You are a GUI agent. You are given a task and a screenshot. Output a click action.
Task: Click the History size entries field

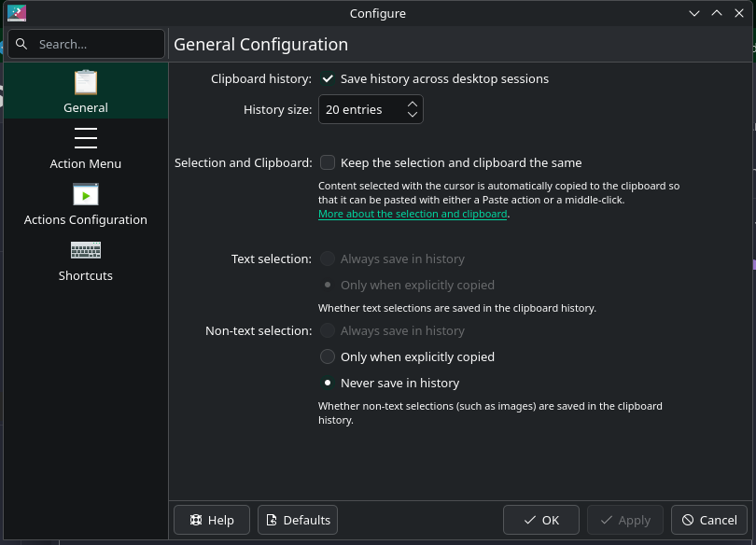pos(360,110)
